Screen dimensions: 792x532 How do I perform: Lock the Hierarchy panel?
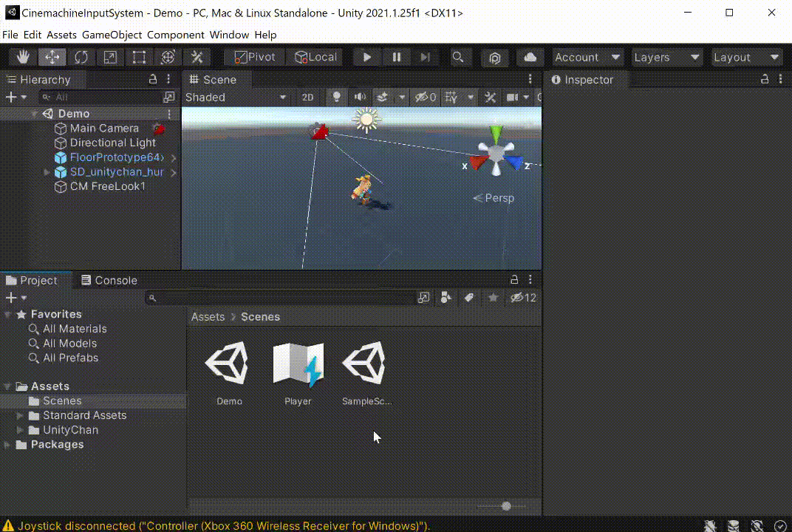[152, 79]
